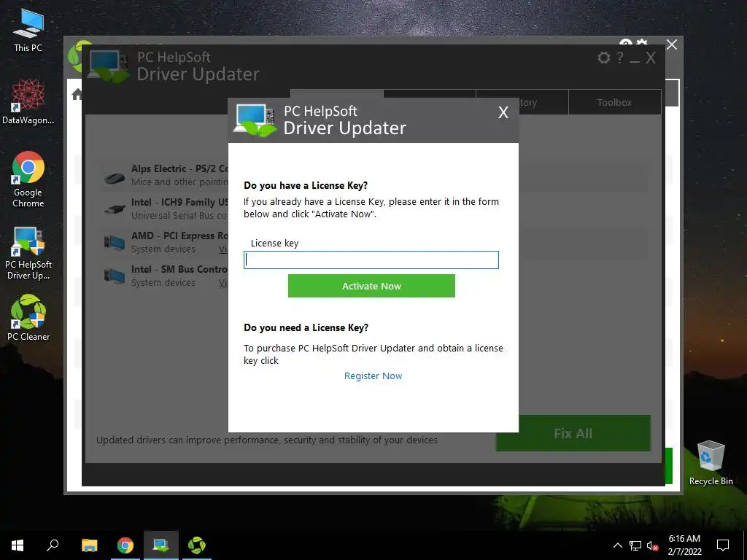Click the 'Do you have a License Key?' heading
This screenshot has width=747, height=560.
pos(306,185)
